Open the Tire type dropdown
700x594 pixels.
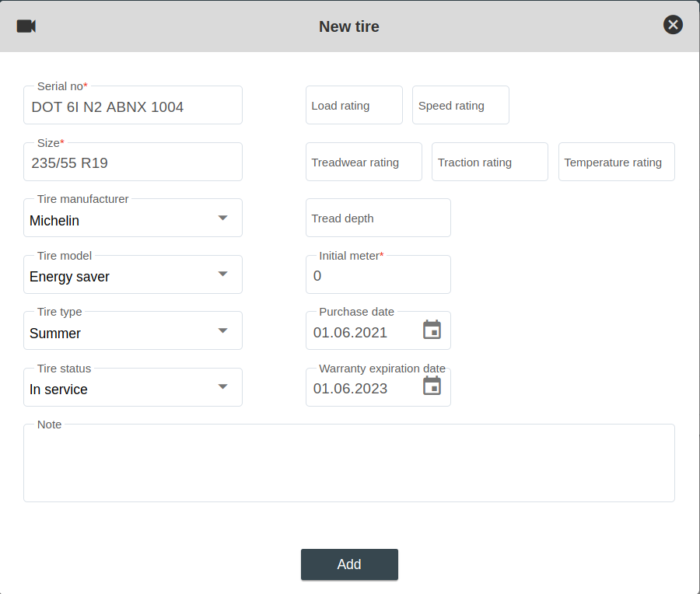(222, 331)
